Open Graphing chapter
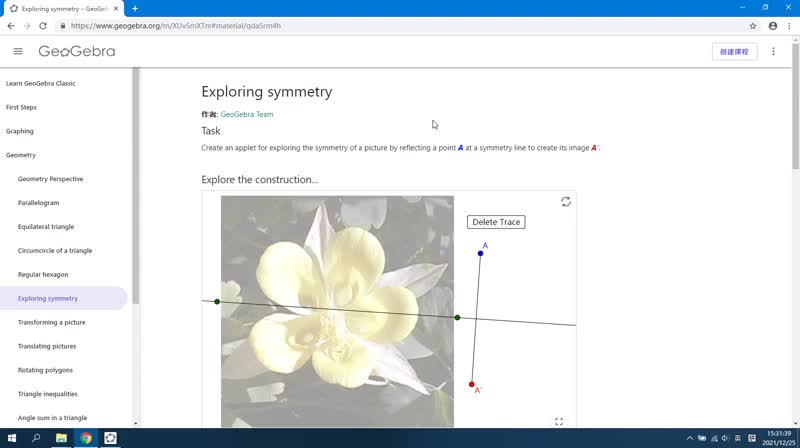 point(20,131)
